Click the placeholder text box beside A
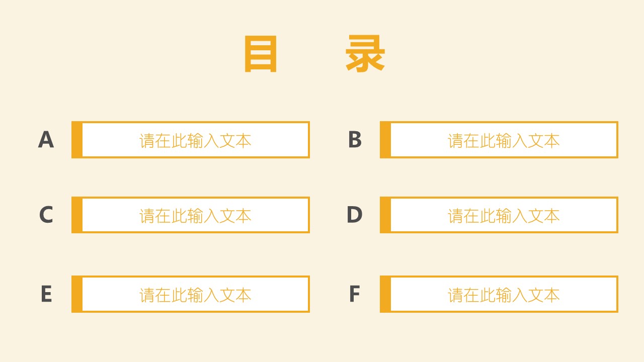Image resolution: width=644 pixels, height=362 pixels. [195, 140]
